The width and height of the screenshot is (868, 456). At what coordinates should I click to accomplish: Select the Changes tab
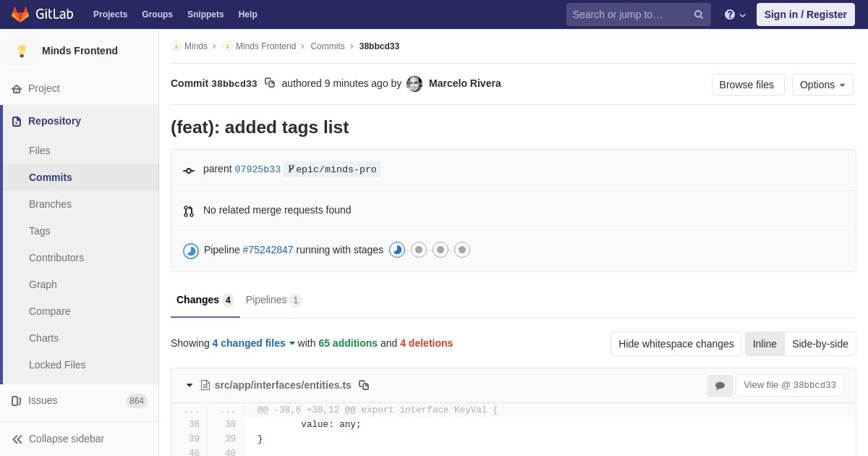(x=205, y=300)
